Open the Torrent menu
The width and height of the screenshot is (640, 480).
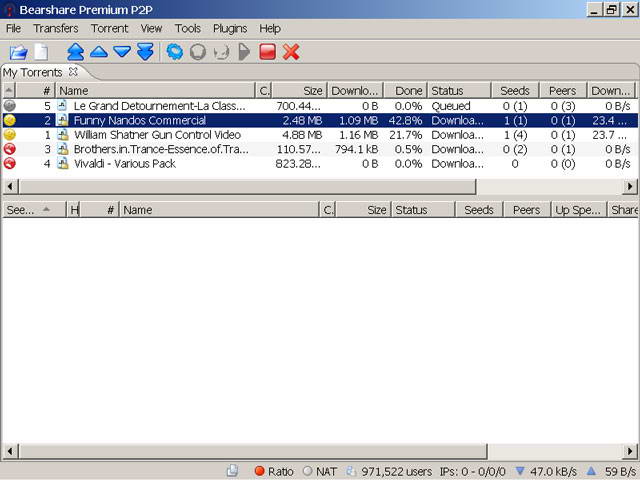pos(109,29)
